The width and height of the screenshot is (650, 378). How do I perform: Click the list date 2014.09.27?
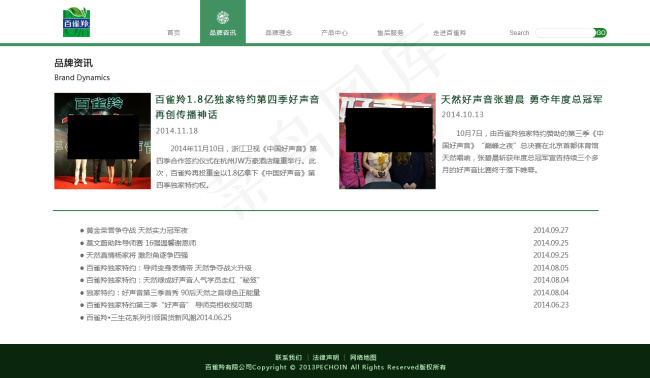(x=551, y=230)
